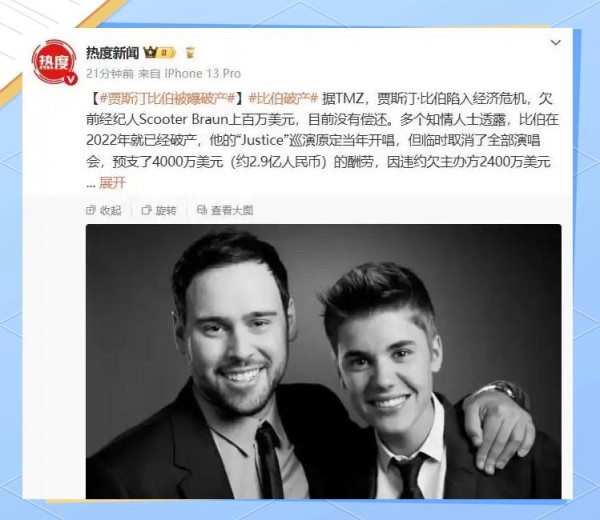Expand full post text via 展开

coord(112,183)
